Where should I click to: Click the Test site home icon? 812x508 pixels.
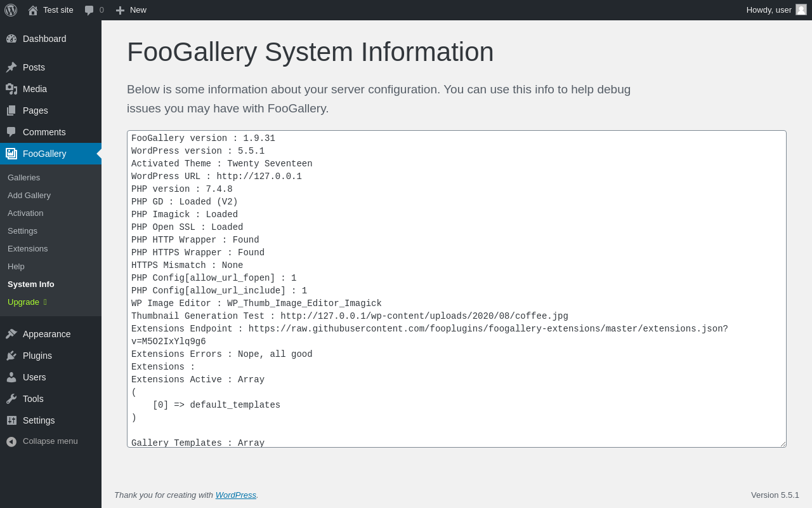tap(33, 10)
